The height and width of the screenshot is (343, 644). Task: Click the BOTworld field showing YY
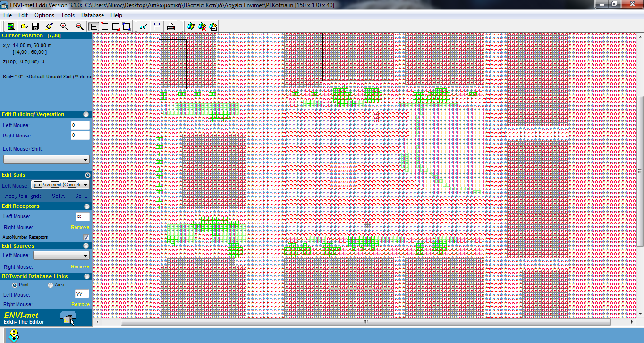(x=82, y=294)
